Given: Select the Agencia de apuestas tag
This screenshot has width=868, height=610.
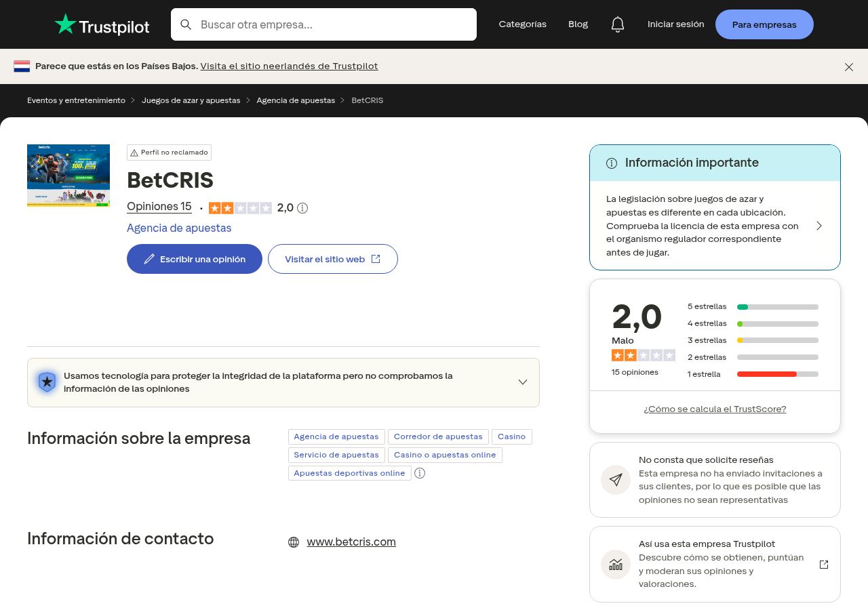Looking at the screenshot, I should click(336, 437).
